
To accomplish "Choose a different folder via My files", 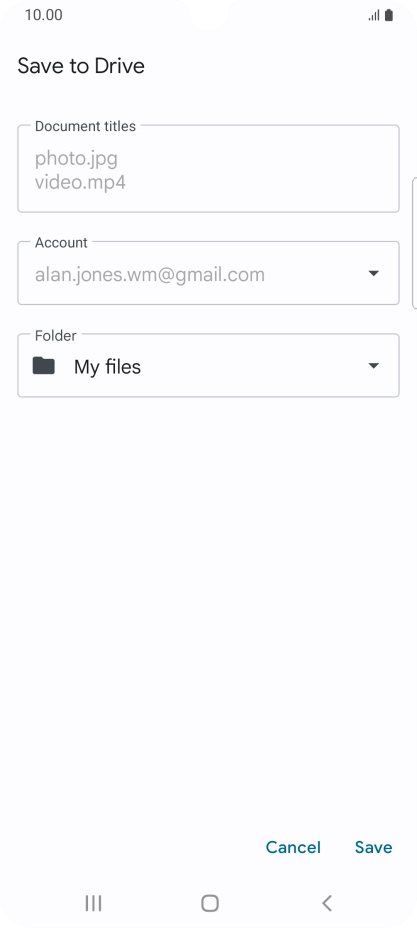I will (208, 366).
